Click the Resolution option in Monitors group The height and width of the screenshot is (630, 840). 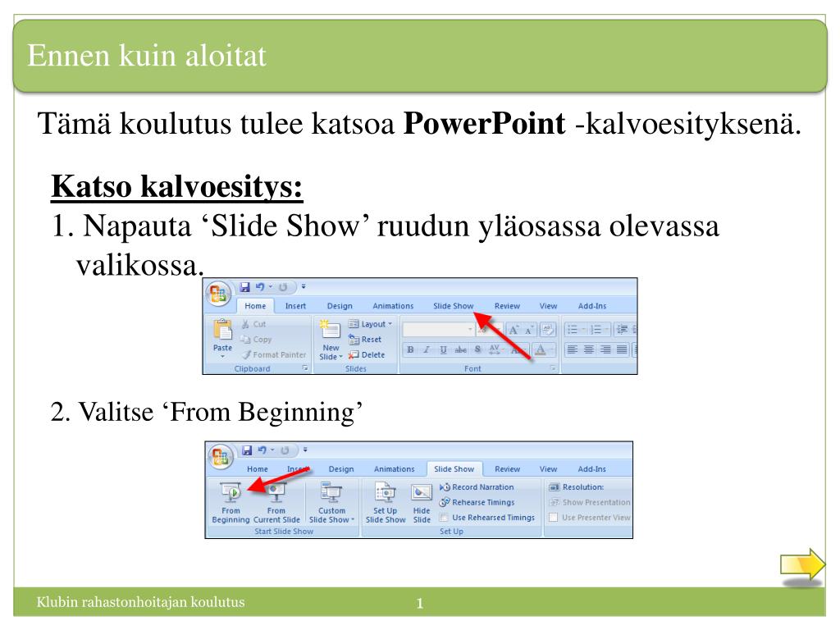(x=577, y=487)
